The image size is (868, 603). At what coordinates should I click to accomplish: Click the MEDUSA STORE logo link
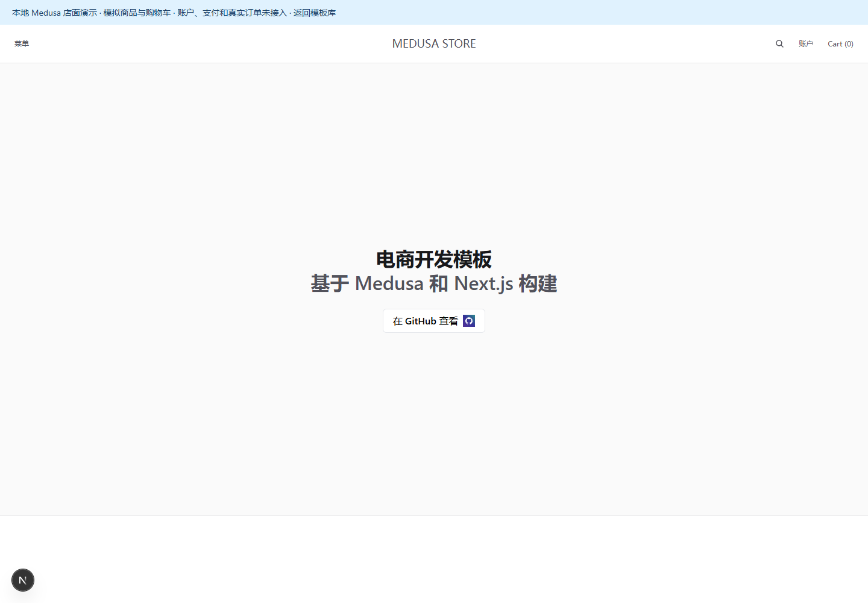(434, 43)
